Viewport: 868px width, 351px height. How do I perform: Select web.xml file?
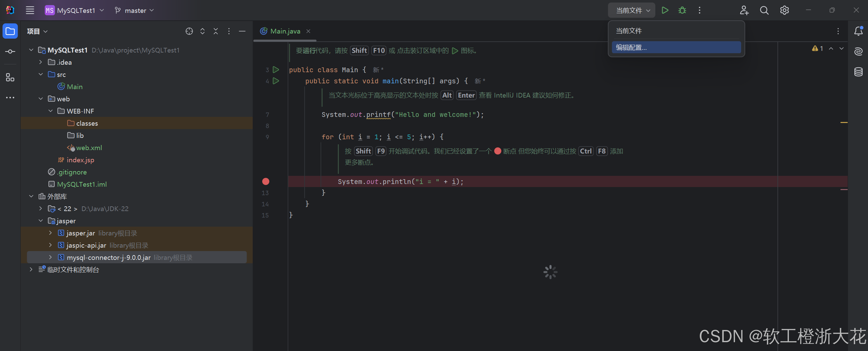tap(84, 148)
